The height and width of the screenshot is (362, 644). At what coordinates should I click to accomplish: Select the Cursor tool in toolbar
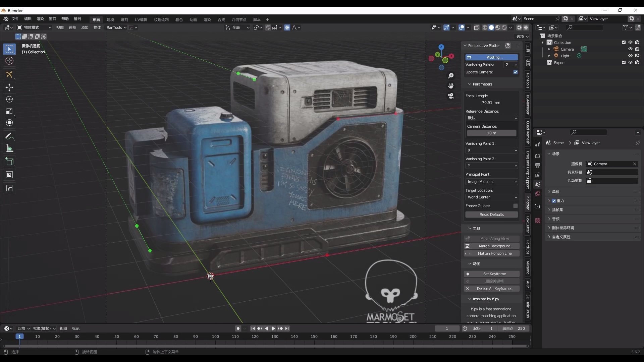point(9,61)
